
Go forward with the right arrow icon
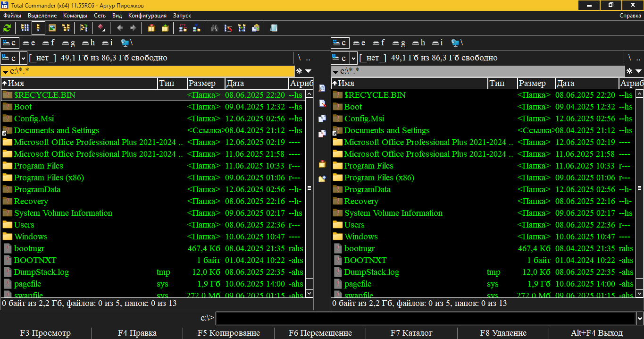click(x=133, y=28)
